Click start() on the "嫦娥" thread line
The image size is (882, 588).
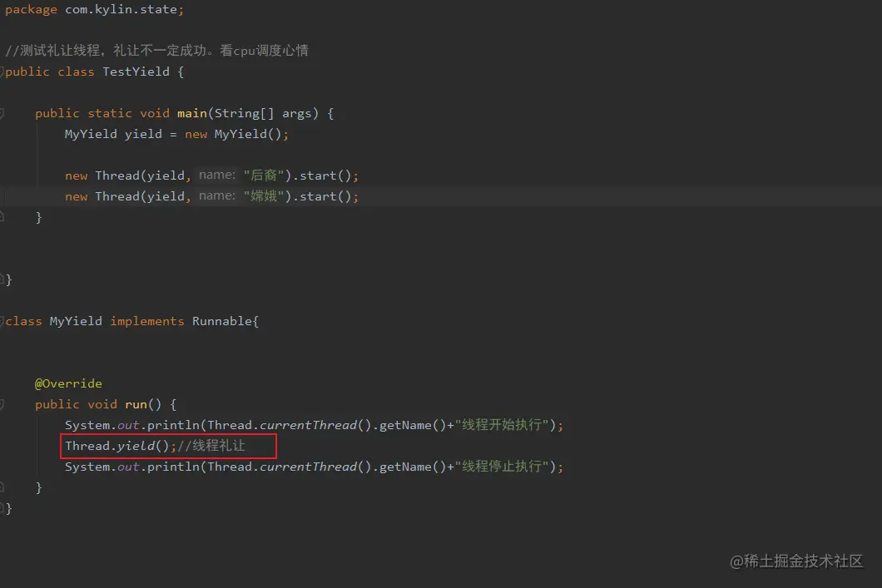(x=325, y=197)
